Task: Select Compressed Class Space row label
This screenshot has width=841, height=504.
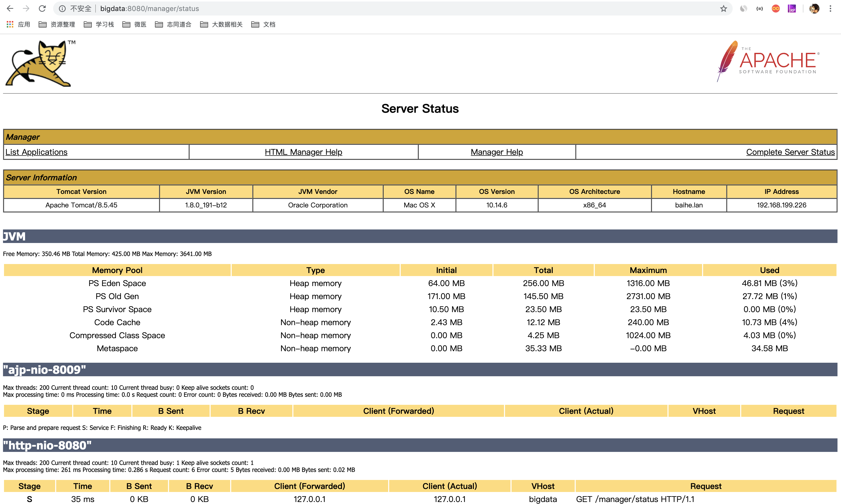Action: coord(117,336)
